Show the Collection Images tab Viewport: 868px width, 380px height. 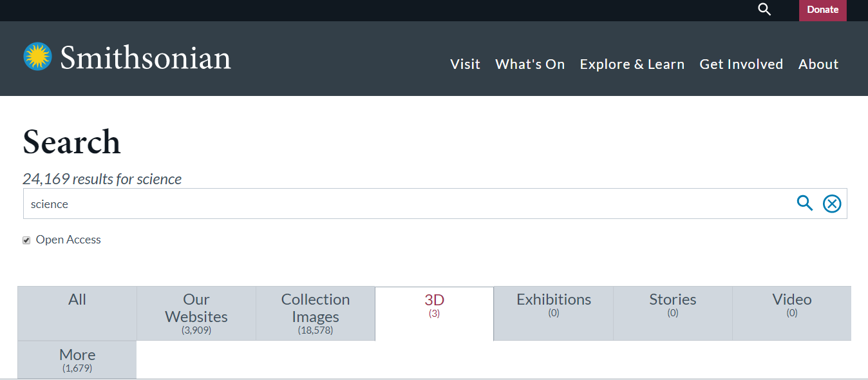pos(316,313)
